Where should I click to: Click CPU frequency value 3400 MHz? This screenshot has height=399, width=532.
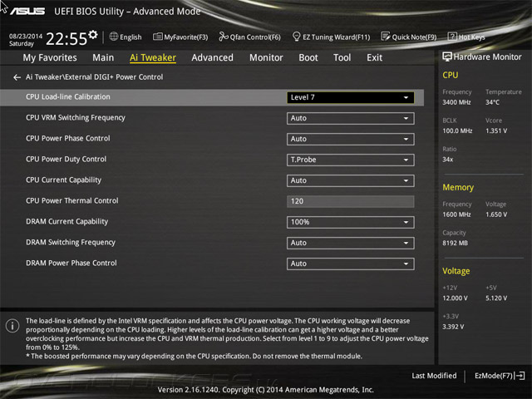click(456, 102)
